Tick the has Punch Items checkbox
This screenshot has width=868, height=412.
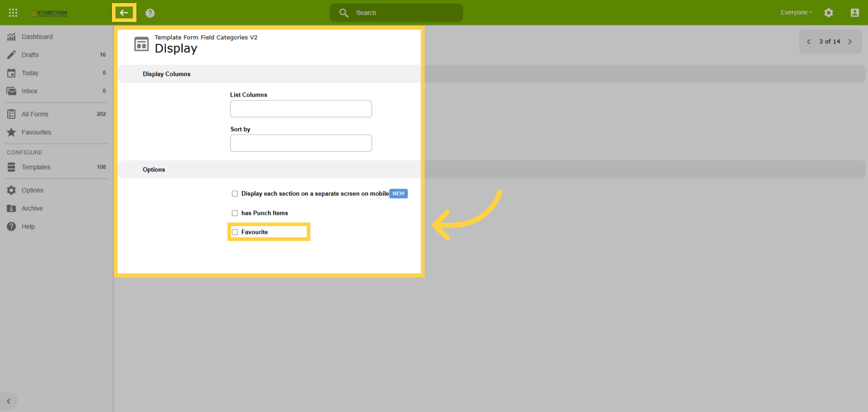pos(235,213)
